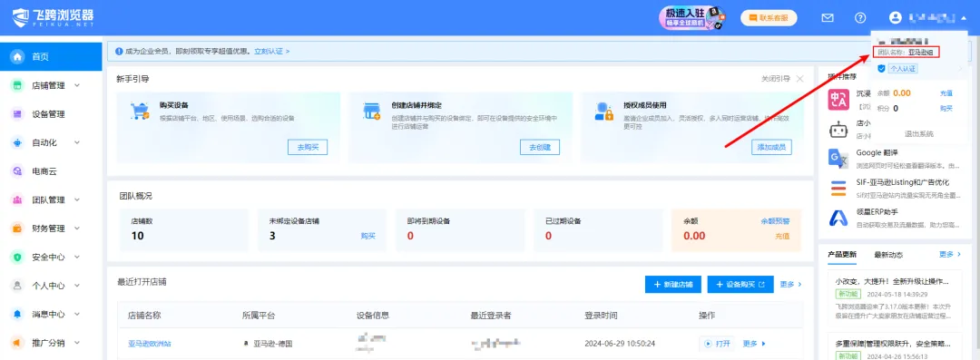Click the SIF-亚马逊Listing plugin icon
The image size is (980, 360).
coord(838,188)
